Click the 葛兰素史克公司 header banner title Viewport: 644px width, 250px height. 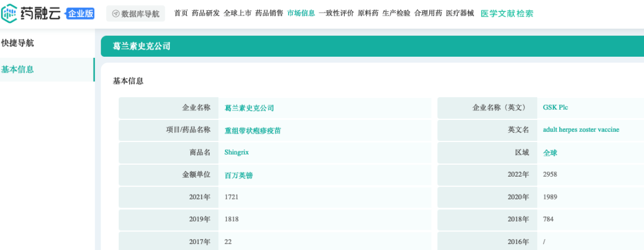click(x=141, y=47)
